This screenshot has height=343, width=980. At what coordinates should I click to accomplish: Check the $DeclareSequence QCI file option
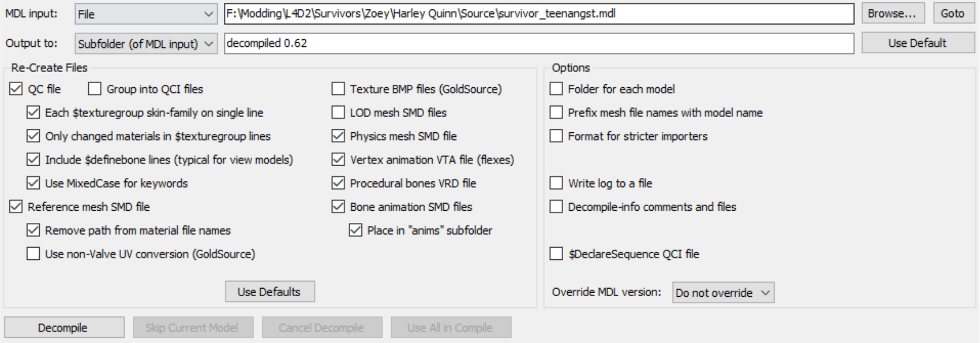click(556, 254)
